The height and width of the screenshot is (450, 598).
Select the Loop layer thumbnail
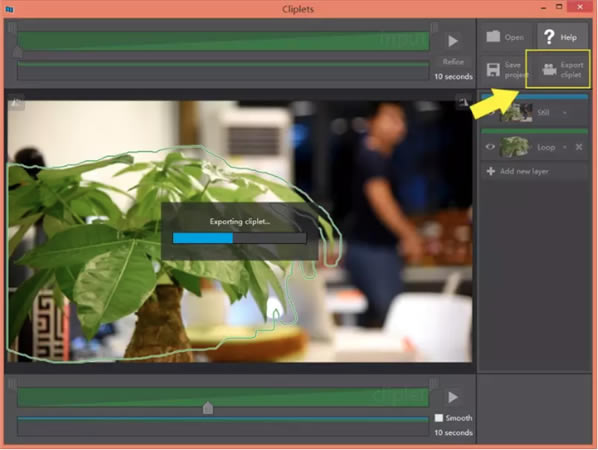[x=514, y=147]
